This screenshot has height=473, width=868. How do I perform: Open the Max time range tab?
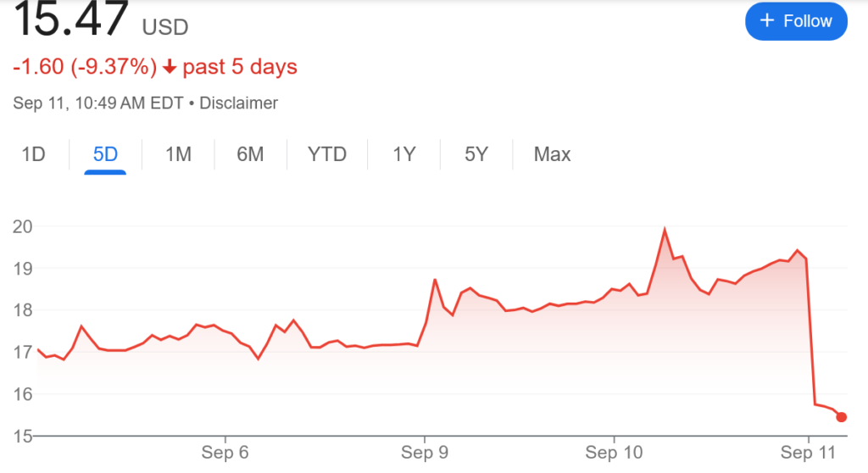click(x=552, y=154)
